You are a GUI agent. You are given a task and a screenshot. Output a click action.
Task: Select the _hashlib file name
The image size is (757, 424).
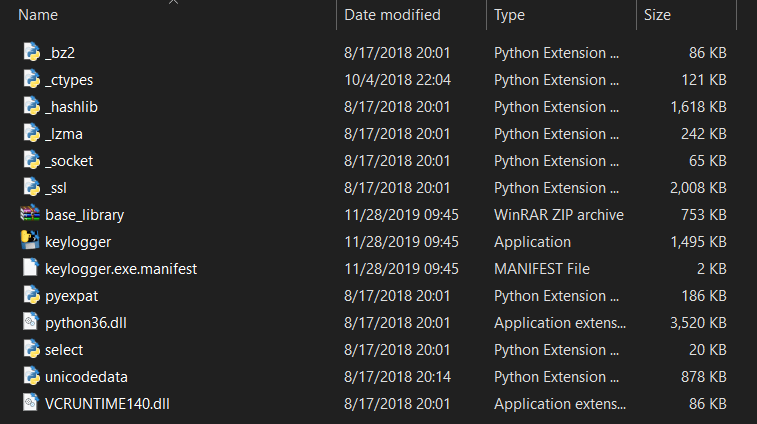pos(71,107)
